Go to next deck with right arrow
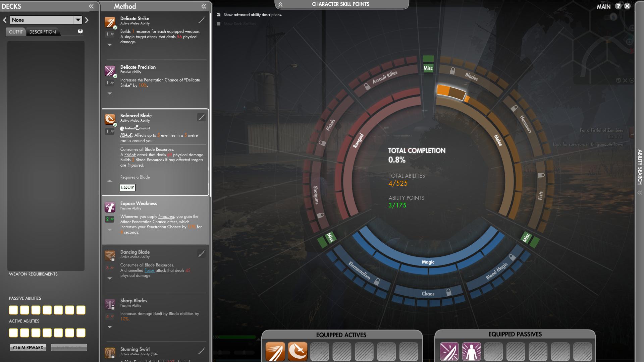The image size is (644, 362). pos(87,20)
